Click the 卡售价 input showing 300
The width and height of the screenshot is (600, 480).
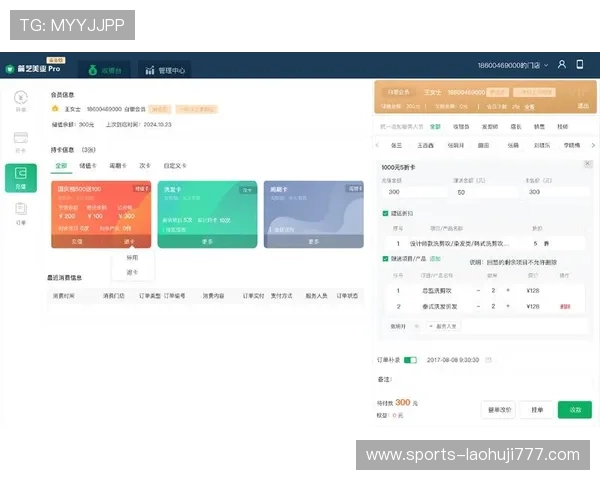[557, 192]
